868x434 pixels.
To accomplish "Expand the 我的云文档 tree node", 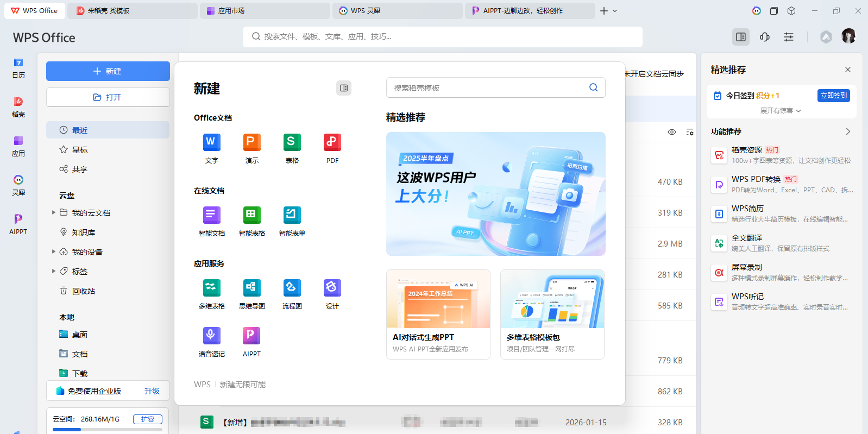I will pyautogui.click(x=53, y=212).
